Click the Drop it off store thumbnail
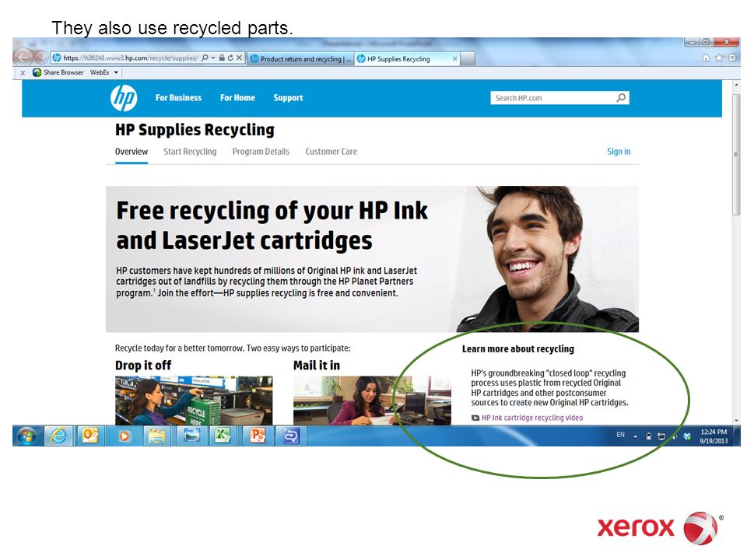 click(x=194, y=401)
